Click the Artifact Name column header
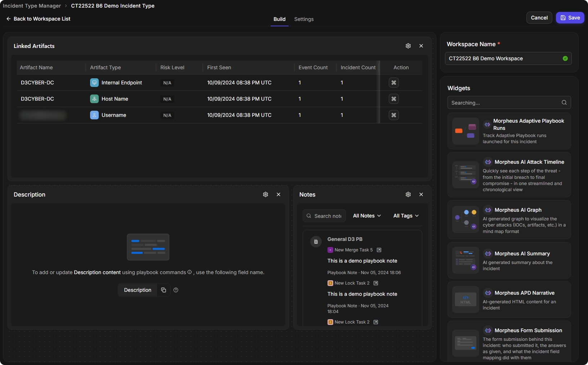The height and width of the screenshot is (365, 588). click(x=36, y=67)
